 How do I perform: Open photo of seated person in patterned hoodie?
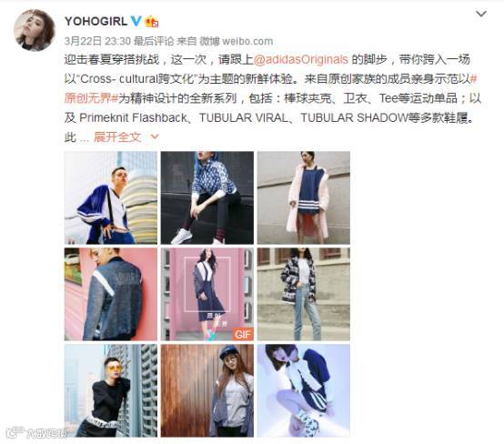point(207,197)
